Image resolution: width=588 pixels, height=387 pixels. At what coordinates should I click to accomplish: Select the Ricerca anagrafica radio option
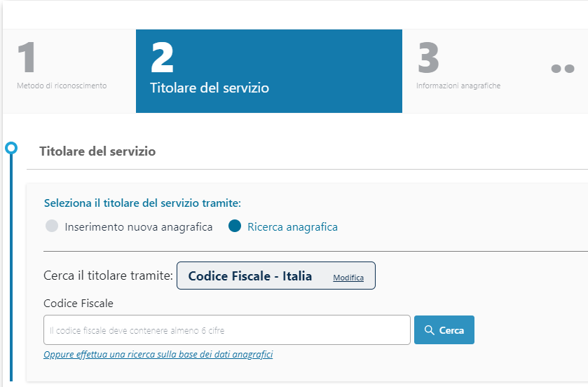235,226
